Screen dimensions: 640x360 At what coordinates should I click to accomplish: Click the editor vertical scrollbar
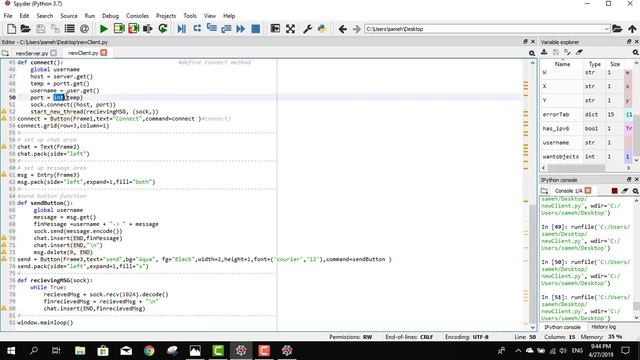click(x=533, y=264)
